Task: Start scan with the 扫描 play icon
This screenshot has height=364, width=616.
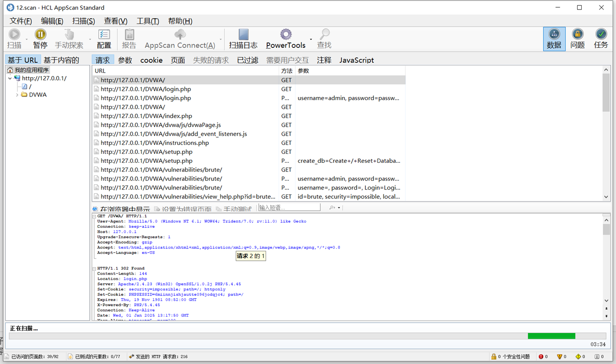Action: (14, 34)
